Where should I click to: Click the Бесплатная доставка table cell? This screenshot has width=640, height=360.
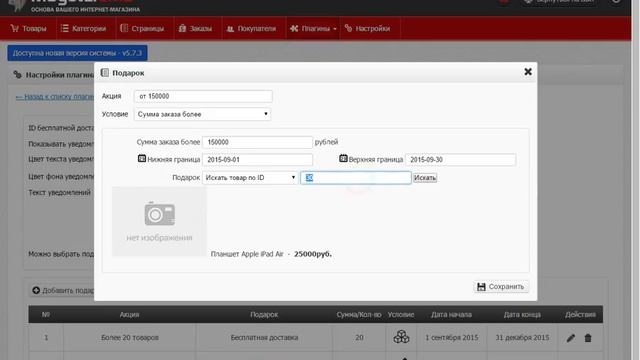pos(264,338)
